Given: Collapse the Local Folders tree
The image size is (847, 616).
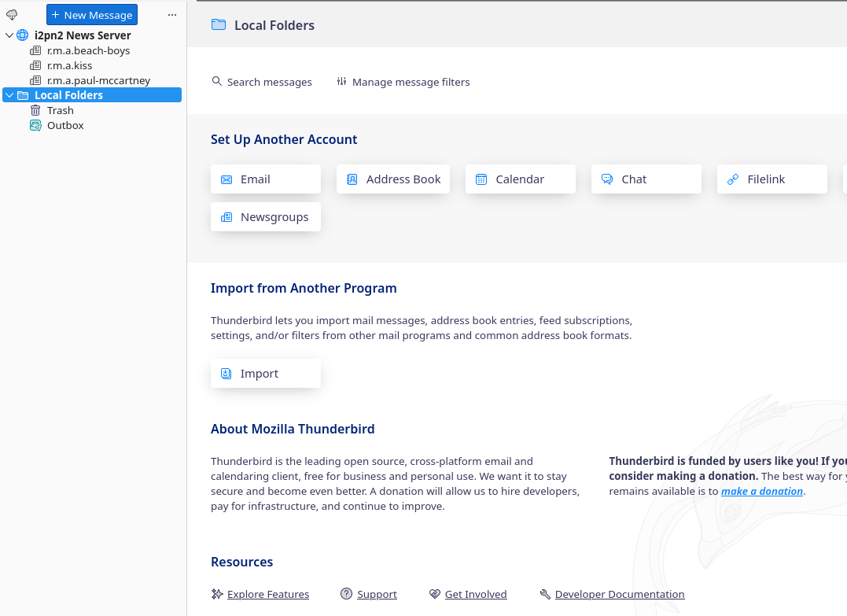Looking at the screenshot, I should pos(9,95).
